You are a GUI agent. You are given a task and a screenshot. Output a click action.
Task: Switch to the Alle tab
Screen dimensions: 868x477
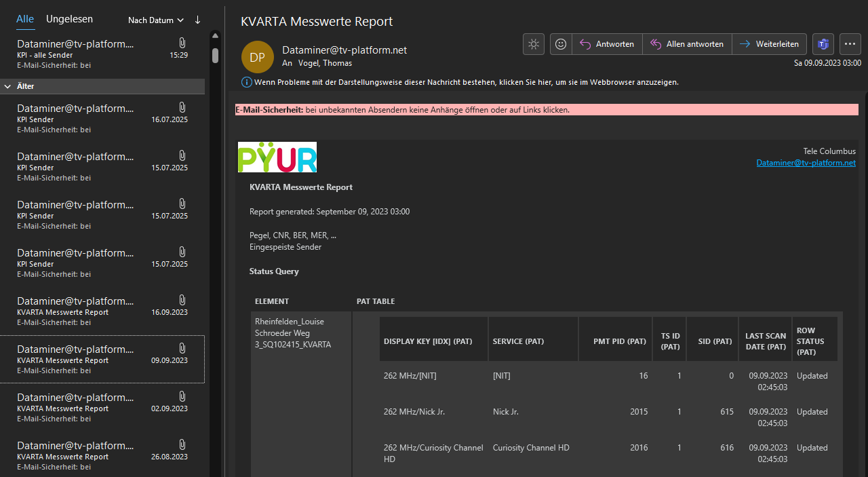point(25,19)
